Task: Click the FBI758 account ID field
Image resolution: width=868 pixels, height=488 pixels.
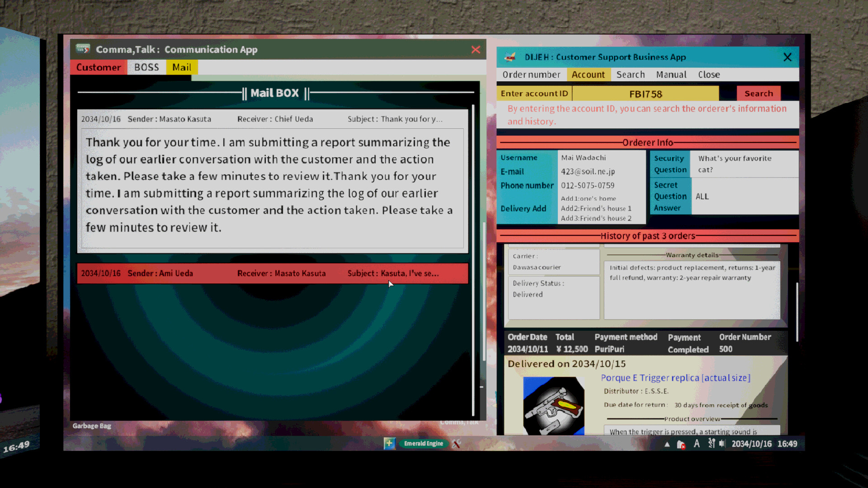Action: tap(646, 94)
